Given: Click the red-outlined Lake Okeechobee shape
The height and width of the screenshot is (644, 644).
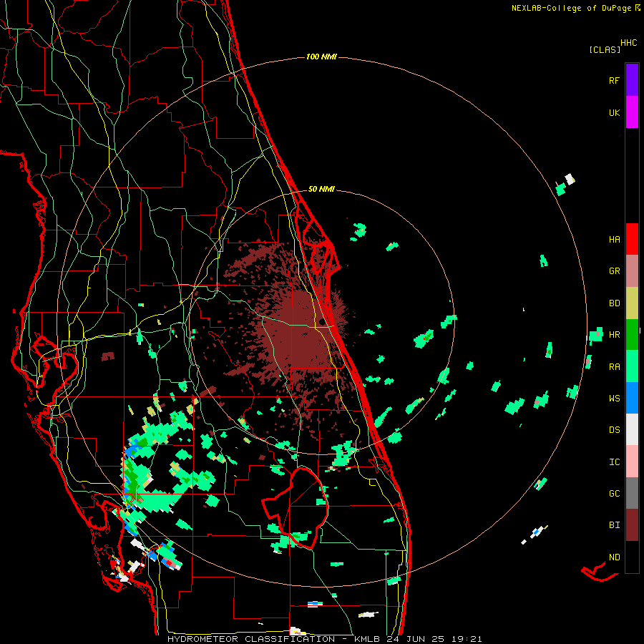Looking at the screenshot, I should pos(295,507).
